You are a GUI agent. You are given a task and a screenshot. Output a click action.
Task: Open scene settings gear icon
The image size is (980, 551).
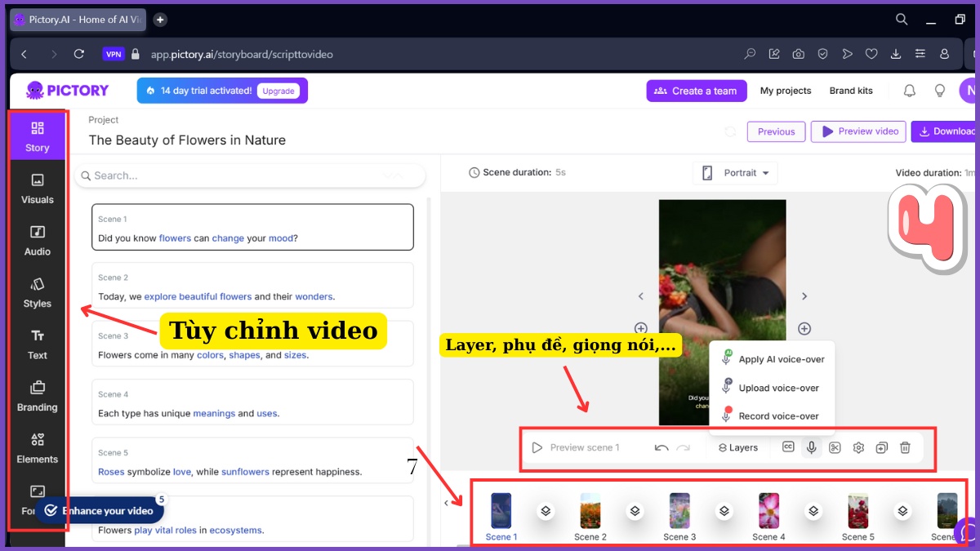(x=858, y=447)
